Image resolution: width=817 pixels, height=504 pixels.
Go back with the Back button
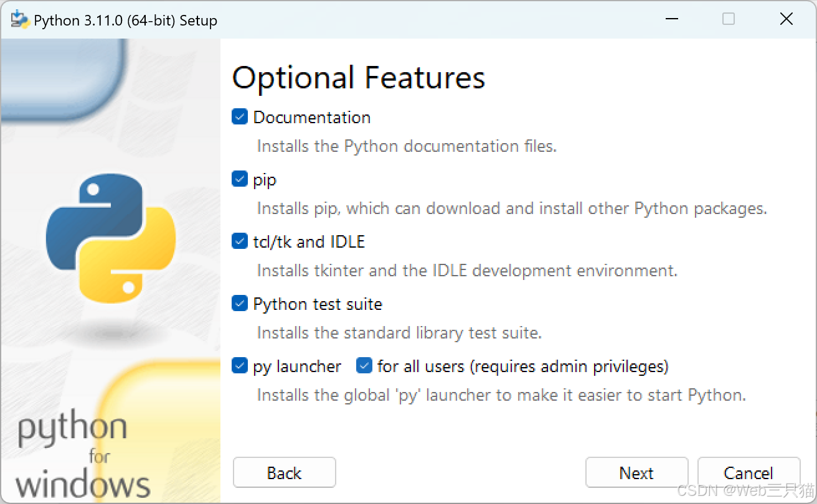click(x=284, y=472)
